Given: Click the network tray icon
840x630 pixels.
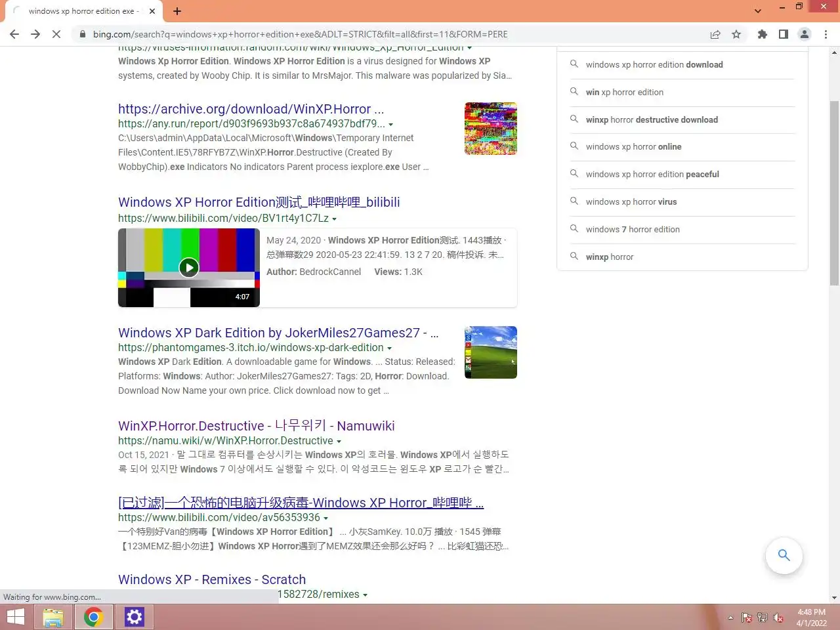Looking at the screenshot, I should click(x=763, y=618).
